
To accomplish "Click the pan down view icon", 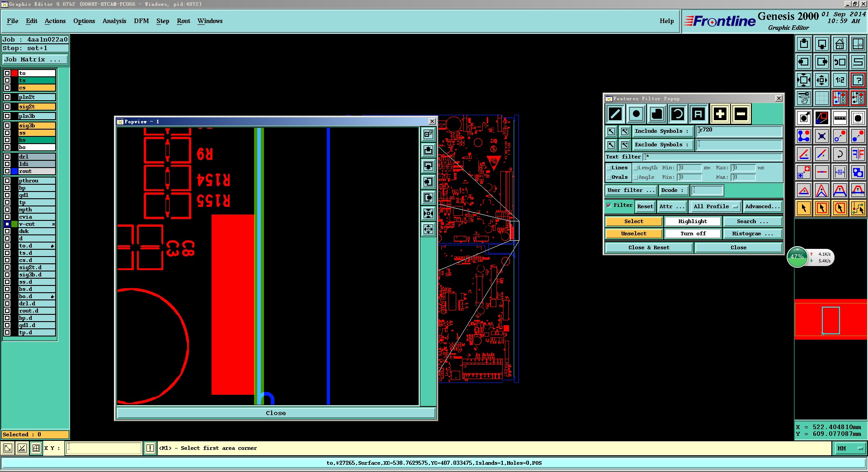I will point(822,44).
